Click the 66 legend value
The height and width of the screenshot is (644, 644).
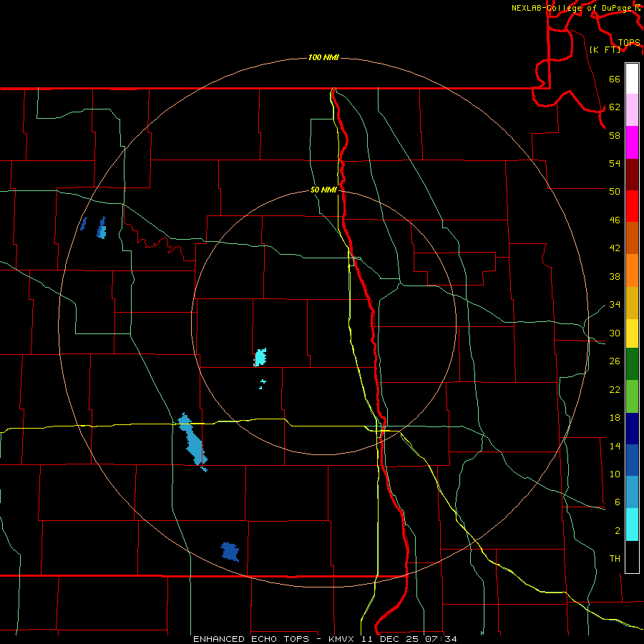coord(615,79)
